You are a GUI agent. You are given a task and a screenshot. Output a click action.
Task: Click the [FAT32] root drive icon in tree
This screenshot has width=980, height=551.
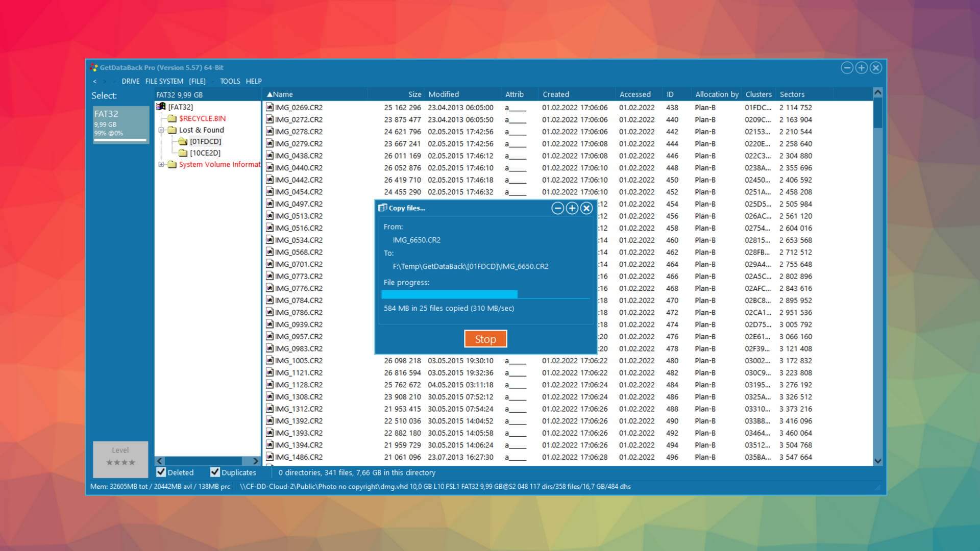coord(161,107)
